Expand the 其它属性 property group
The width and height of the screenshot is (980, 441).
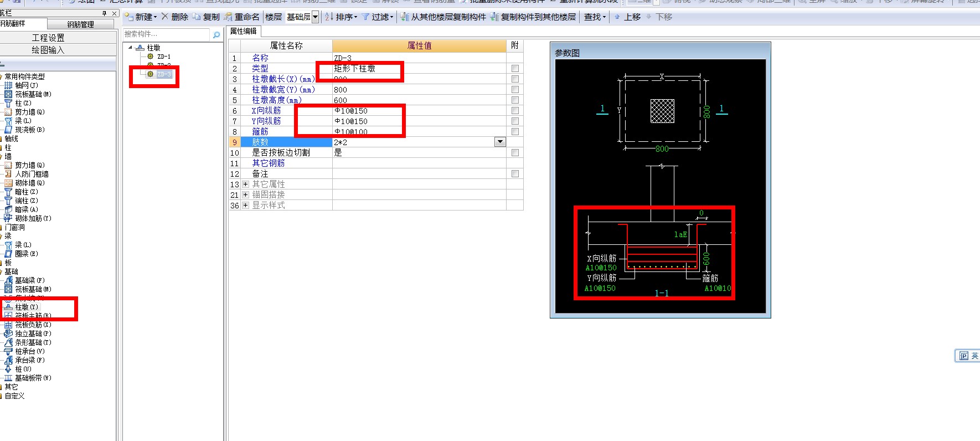click(x=245, y=184)
